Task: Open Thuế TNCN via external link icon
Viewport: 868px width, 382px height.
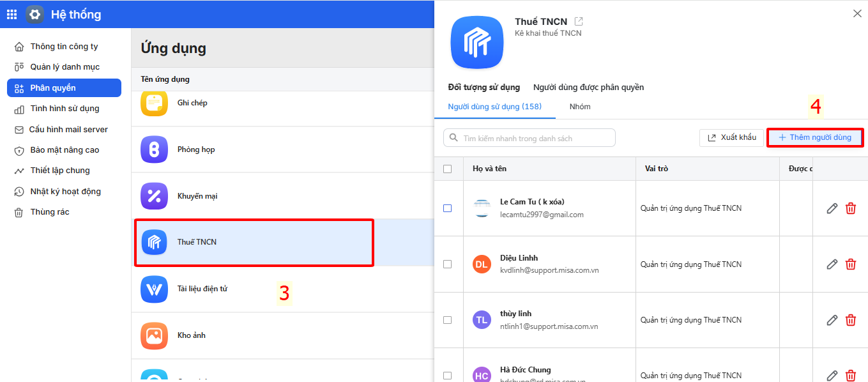Action: 579,22
